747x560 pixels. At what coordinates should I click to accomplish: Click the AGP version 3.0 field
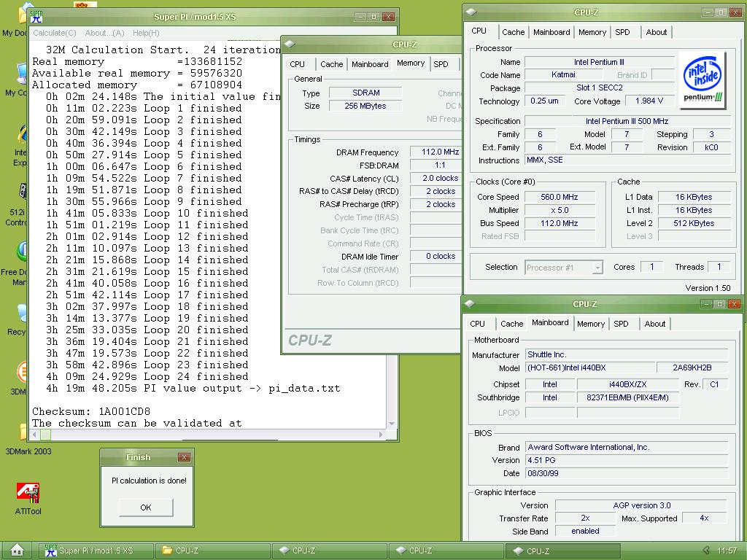point(641,505)
